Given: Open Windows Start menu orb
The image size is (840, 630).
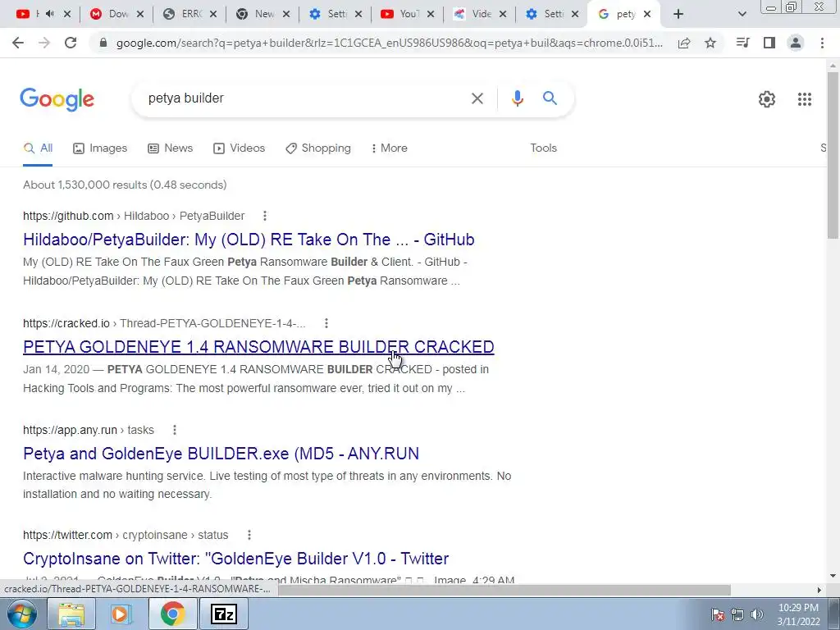Looking at the screenshot, I should point(22,614).
